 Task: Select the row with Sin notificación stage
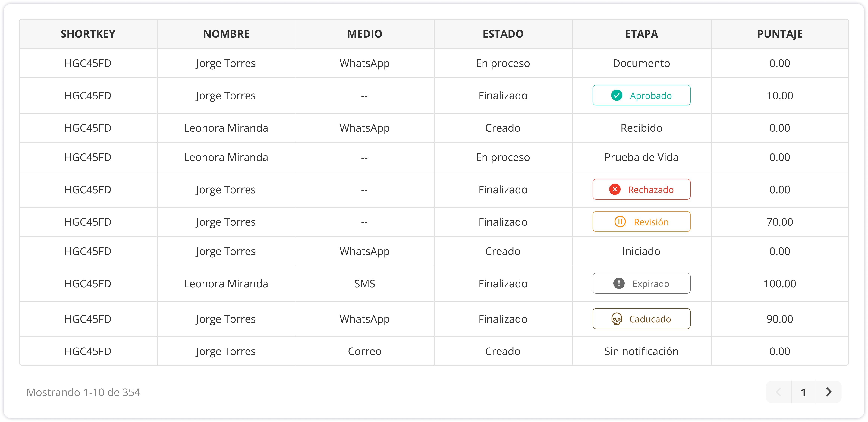pyautogui.click(x=434, y=351)
